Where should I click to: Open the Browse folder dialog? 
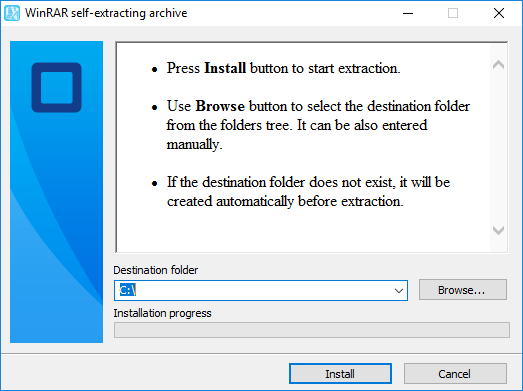click(x=463, y=290)
